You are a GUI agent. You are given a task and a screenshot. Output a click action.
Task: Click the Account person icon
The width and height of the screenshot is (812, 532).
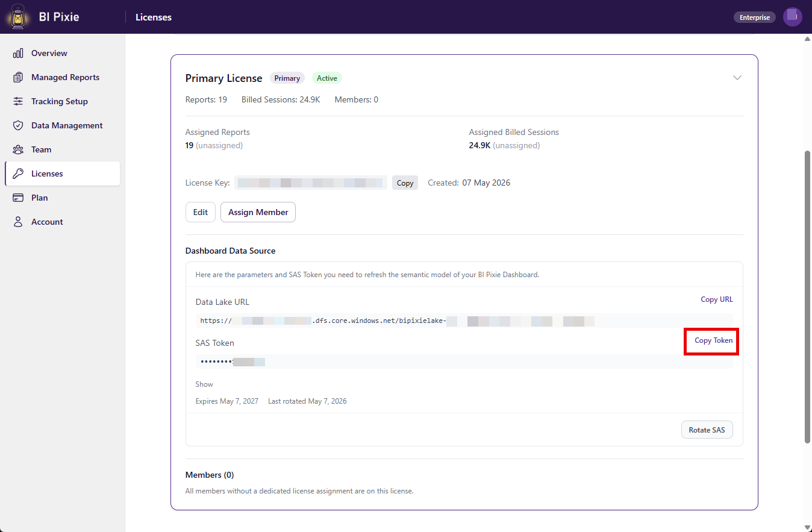pos(18,222)
